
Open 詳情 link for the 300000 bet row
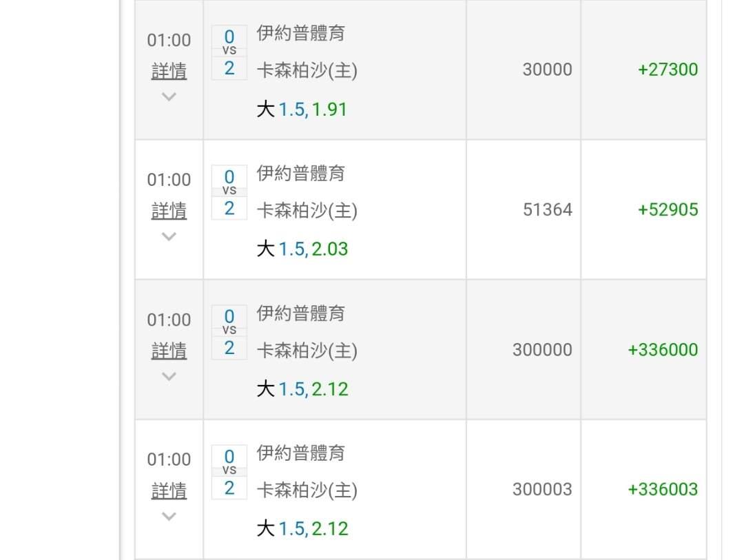point(169,351)
